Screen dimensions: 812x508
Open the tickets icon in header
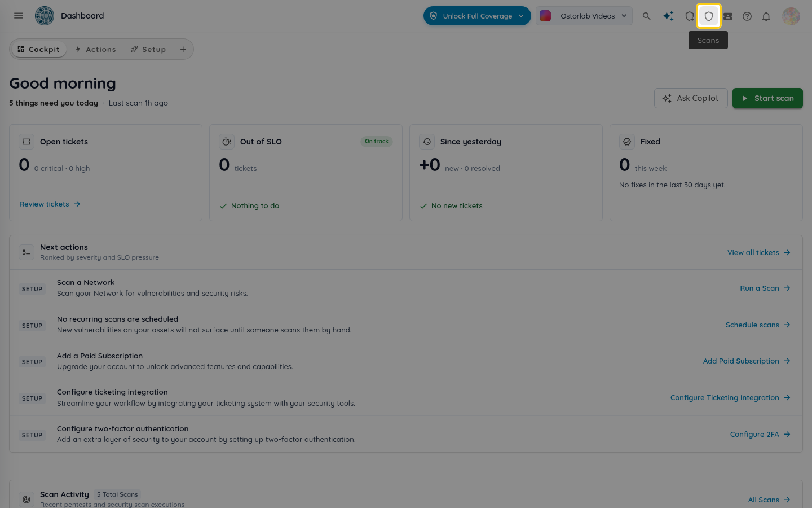(728, 16)
